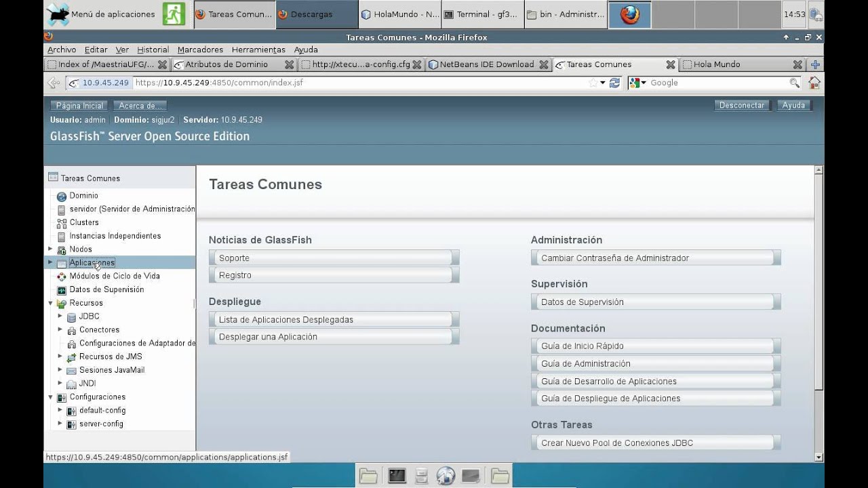This screenshot has height=488, width=868.
Task: Collapse the Configuraciones tree node
Action: click(50, 397)
